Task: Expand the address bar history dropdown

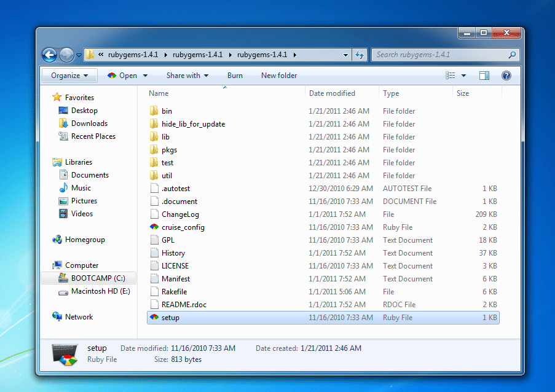Action: coord(345,55)
